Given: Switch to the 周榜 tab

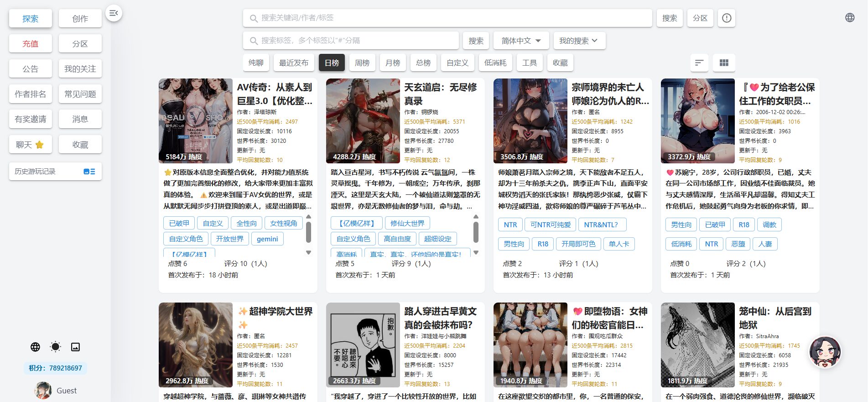Looking at the screenshot, I should tap(362, 63).
